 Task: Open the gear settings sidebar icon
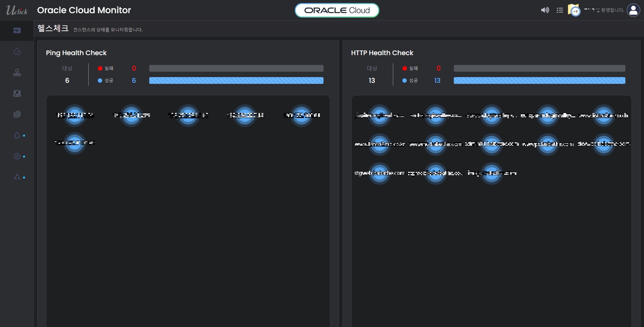[x=17, y=156]
